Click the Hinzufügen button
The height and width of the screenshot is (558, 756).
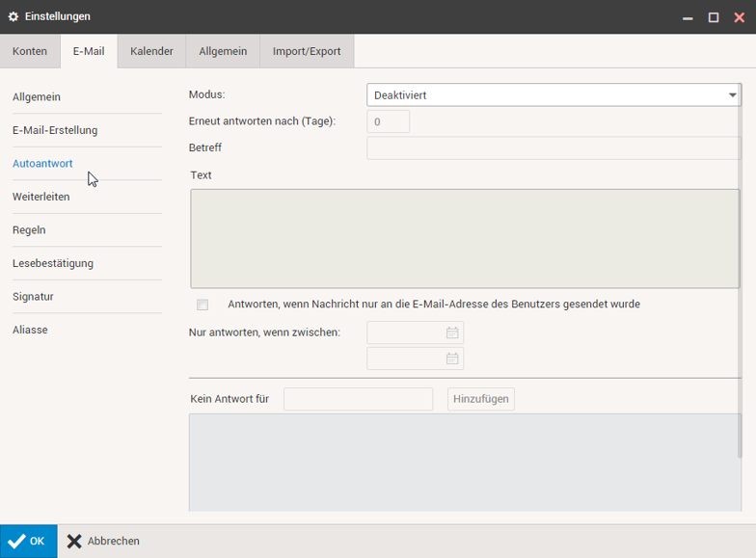481,399
